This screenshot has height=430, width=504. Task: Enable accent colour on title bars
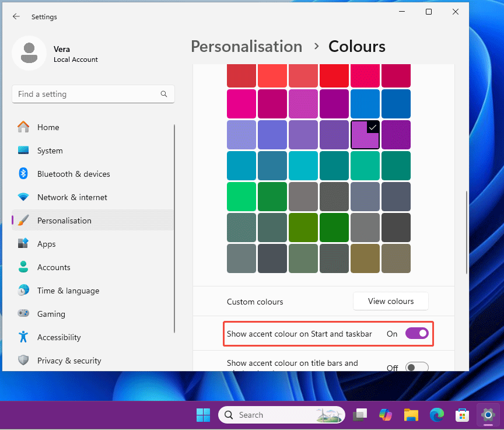416,367
